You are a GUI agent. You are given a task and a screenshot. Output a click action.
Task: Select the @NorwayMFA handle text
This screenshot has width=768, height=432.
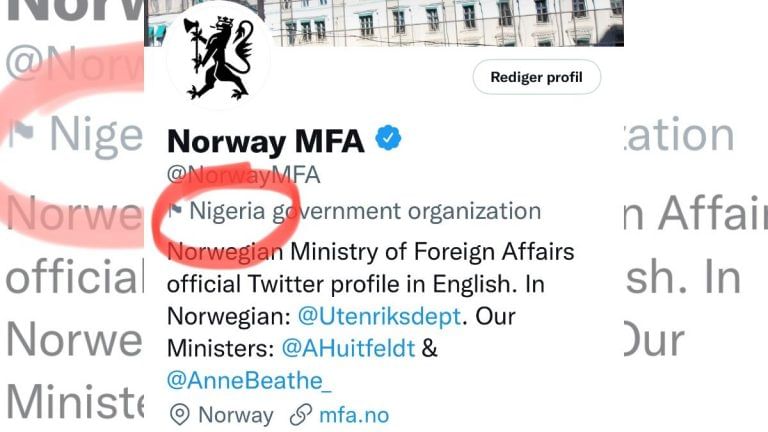[x=243, y=175]
